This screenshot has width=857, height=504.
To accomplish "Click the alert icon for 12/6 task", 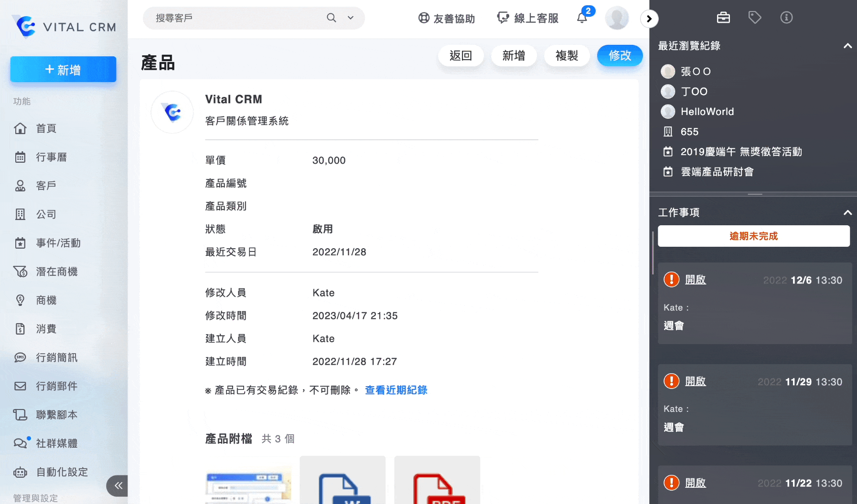I will 672,279.
